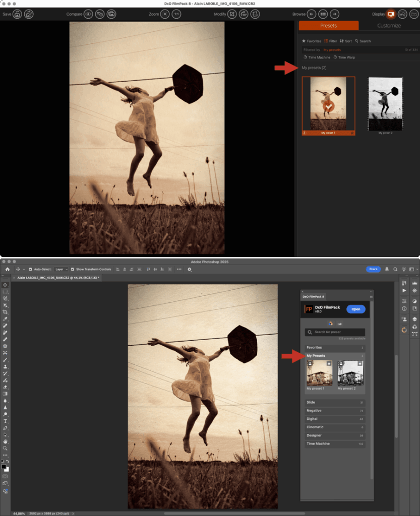This screenshot has height=516, width=420.
Task: Select the Crop tool in Photoshop toolbar
Action: point(6,312)
